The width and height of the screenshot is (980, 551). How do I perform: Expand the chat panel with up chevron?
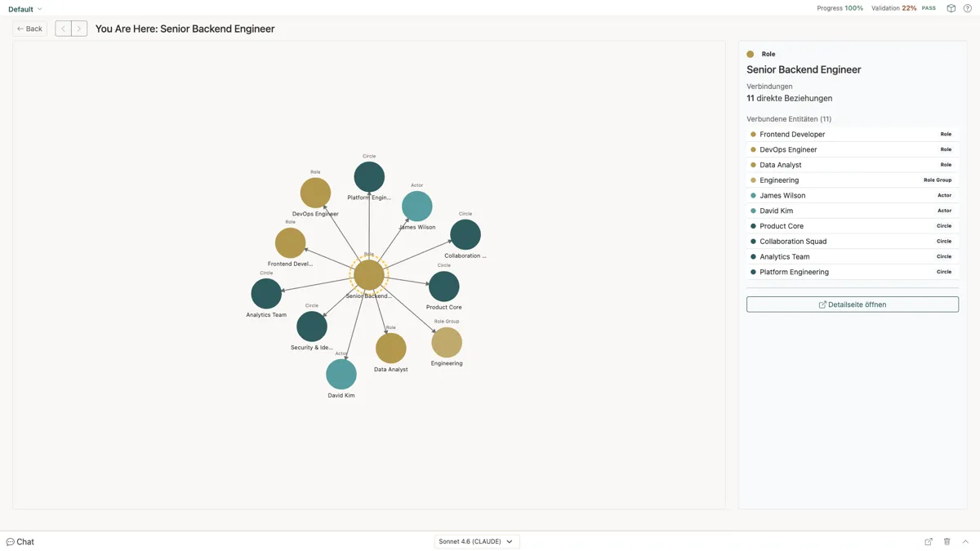click(x=965, y=541)
